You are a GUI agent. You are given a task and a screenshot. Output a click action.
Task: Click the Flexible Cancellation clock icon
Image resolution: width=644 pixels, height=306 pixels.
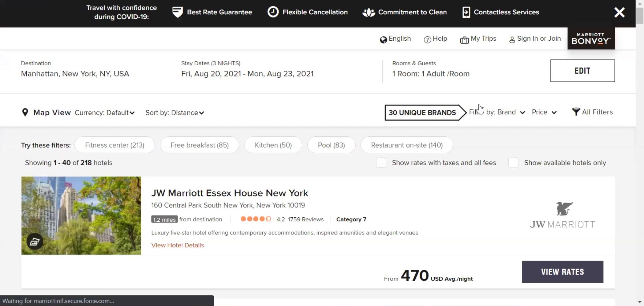click(x=273, y=12)
